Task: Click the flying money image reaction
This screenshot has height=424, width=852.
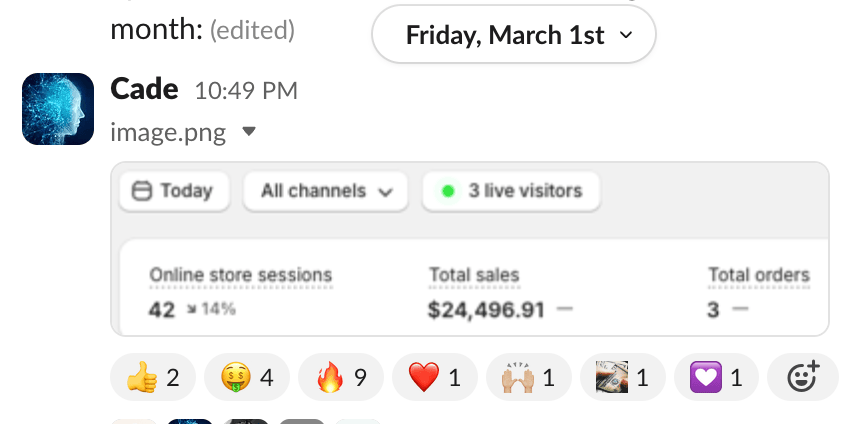Action: tap(621, 377)
